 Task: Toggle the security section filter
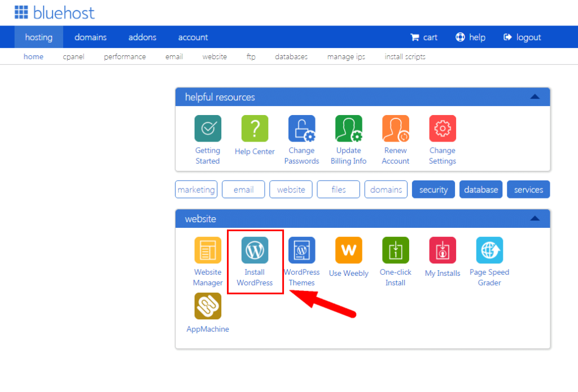tap(433, 190)
